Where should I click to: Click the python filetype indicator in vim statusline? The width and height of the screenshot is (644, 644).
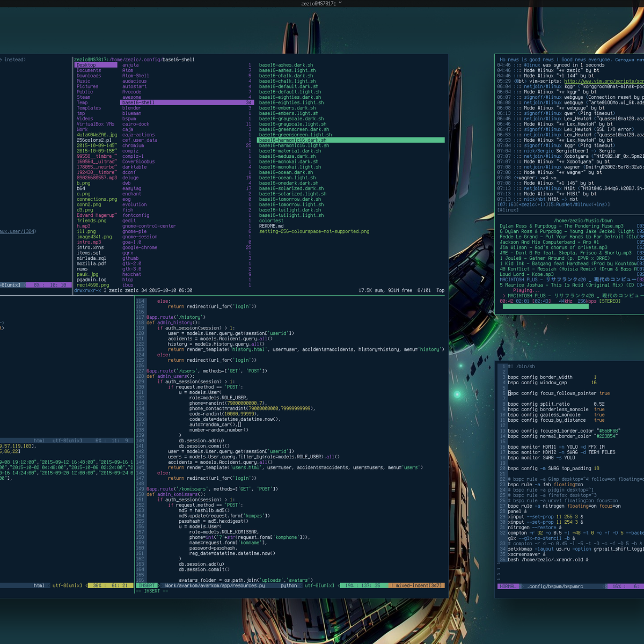(289, 586)
